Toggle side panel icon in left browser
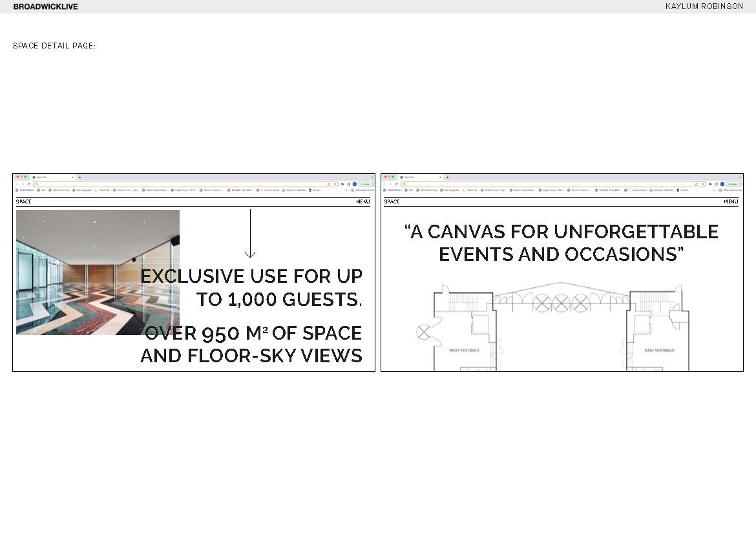The image size is (756, 545). coord(348,184)
